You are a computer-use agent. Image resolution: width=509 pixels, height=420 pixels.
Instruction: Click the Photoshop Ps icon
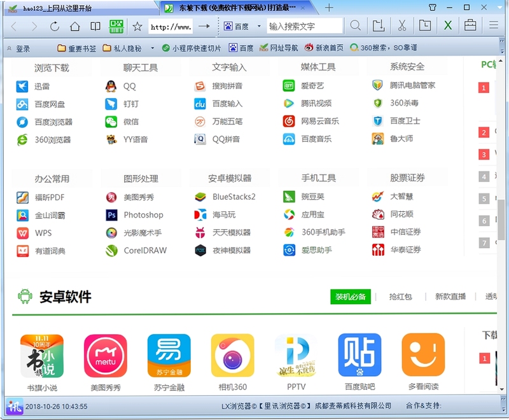112,215
